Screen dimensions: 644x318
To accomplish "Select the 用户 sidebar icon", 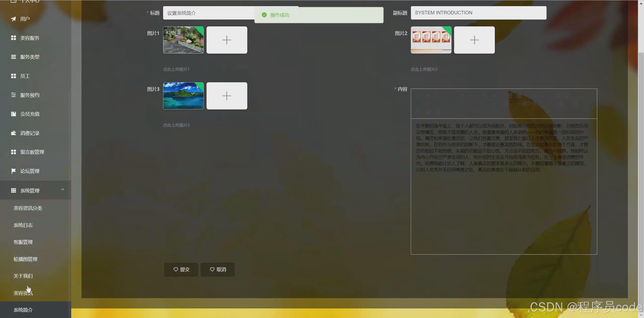I will coord(25,19).
